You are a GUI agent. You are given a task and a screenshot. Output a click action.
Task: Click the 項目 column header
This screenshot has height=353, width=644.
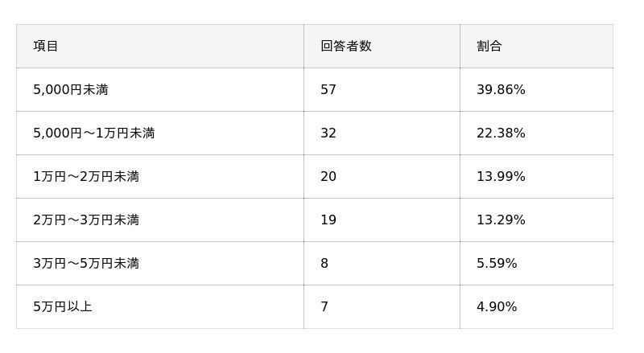[46, 47]
